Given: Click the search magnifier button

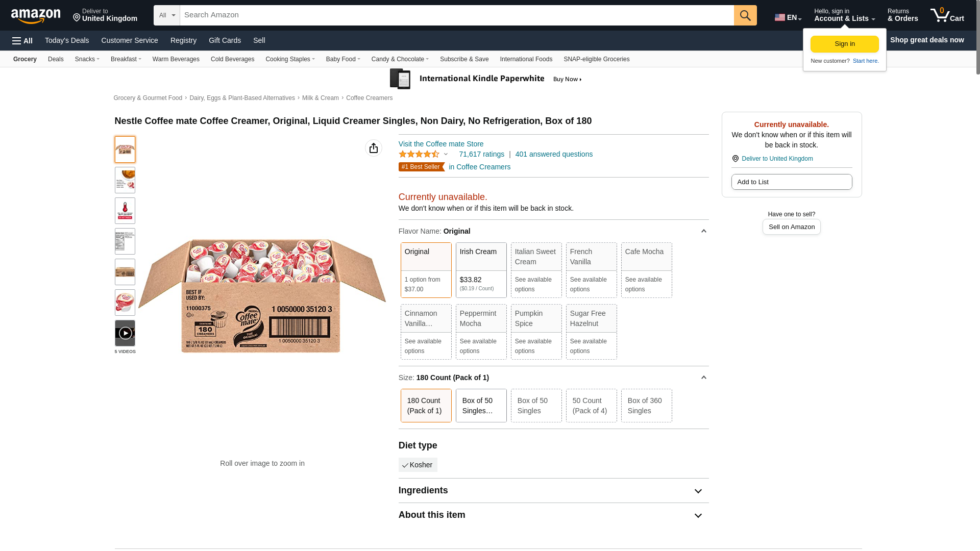Looking at the screenshot, I should (x=745, y=15).
